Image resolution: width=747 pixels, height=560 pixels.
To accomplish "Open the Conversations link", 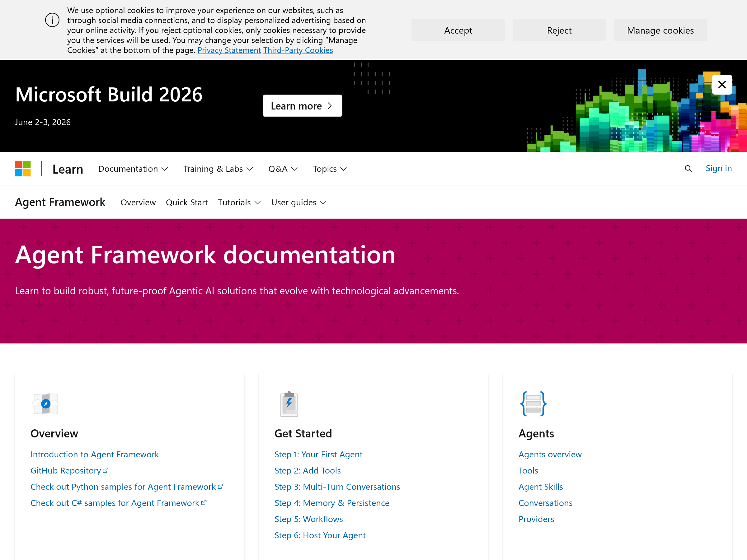I will tap(545, 503).
